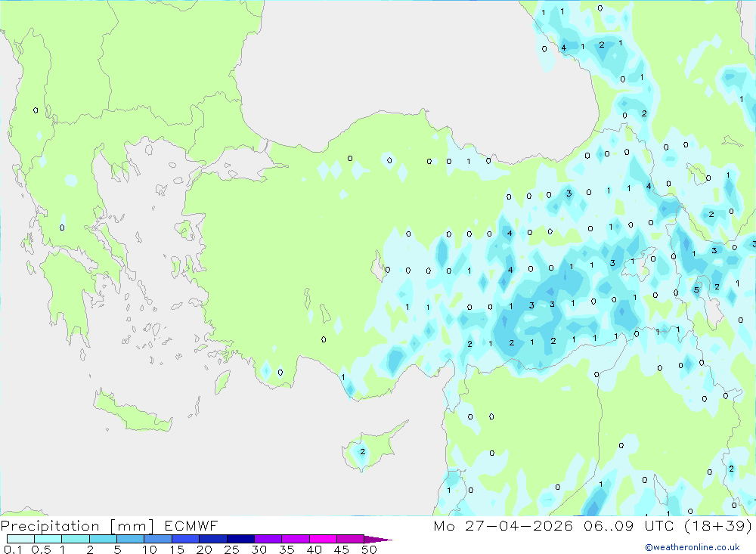
Task: Click the 0.1–0.5 mm legend color swatch
Action: pos(20,539)
